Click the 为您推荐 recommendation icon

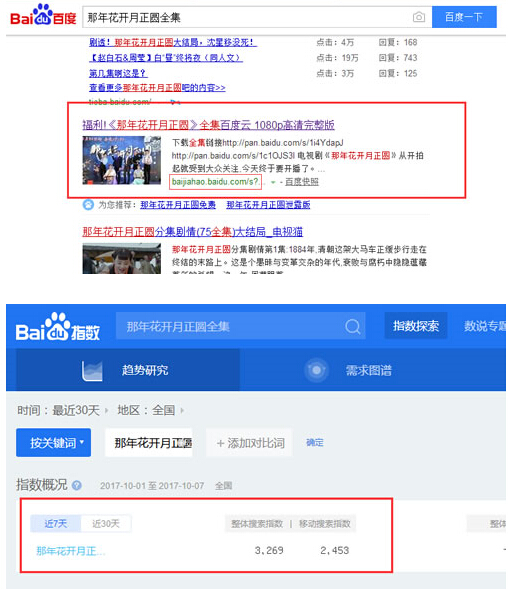coord(88,205)
